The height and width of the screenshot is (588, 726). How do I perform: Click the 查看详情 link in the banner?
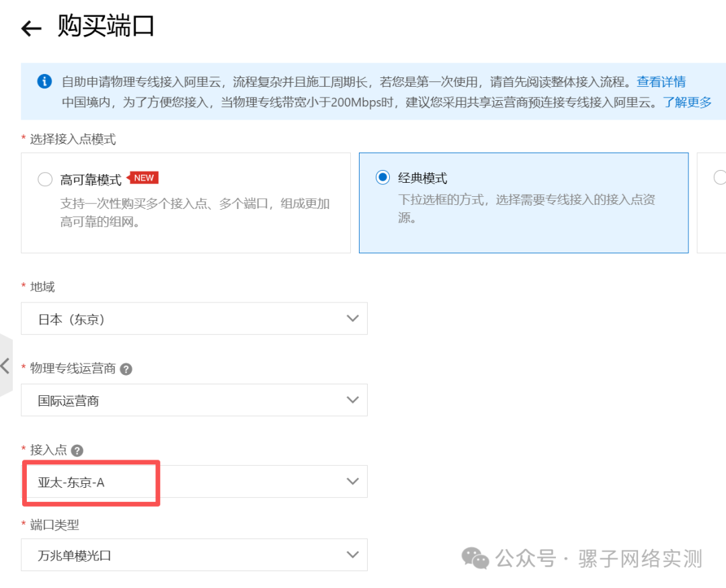click(661, 81)
